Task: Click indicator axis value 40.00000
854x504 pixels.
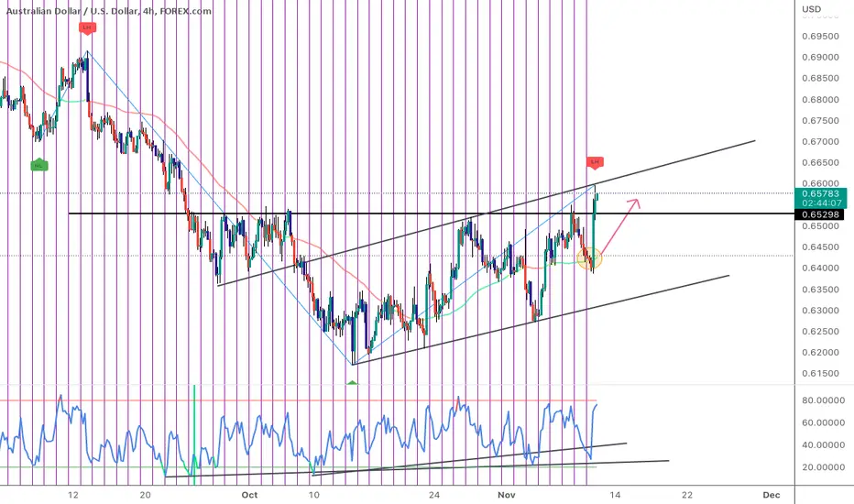Action: [x=824, y=444]
